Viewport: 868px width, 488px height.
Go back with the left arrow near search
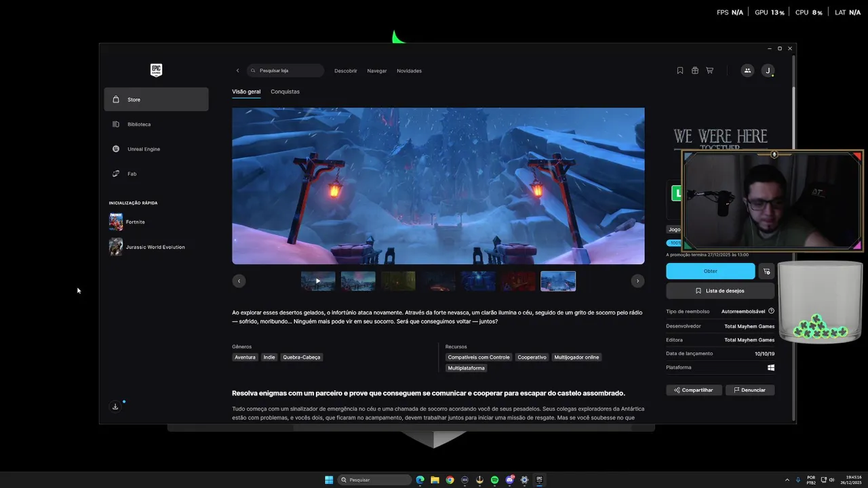click(237, 70)
